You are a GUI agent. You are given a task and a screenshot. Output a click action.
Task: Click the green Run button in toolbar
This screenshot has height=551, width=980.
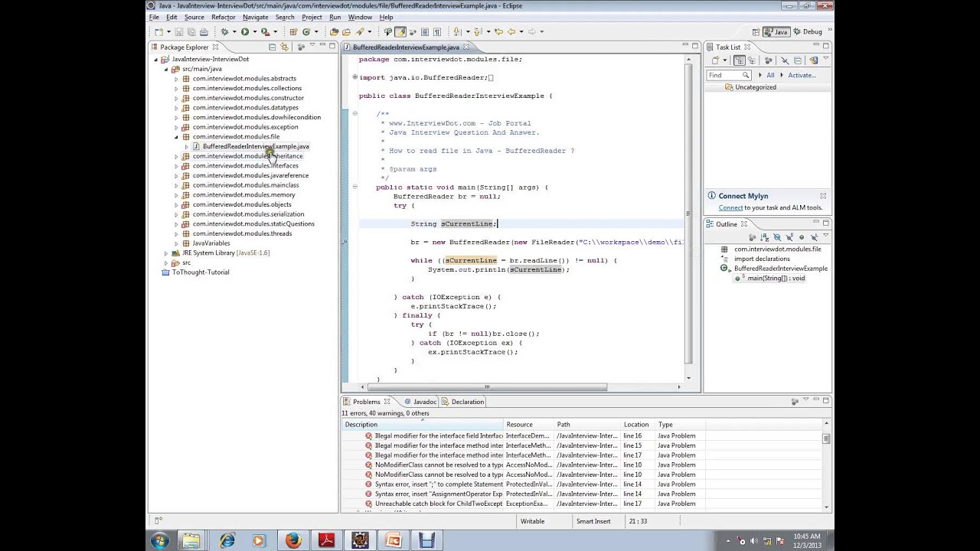pyautogui.click(x=245, y=32)
